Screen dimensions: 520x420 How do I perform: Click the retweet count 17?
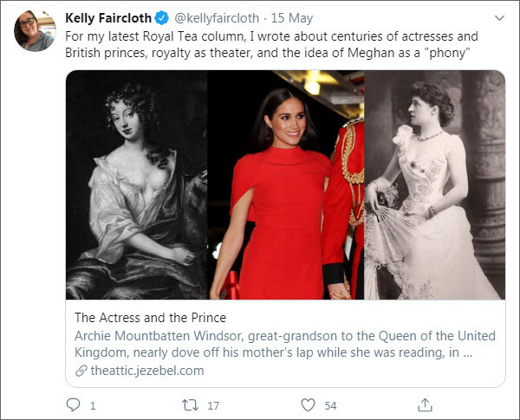213,404
